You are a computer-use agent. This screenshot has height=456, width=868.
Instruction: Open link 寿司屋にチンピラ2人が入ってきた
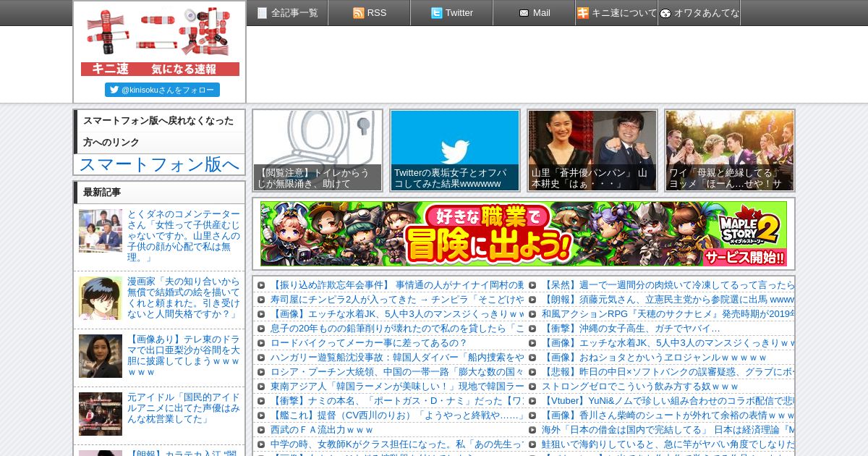click(x=397, y=300)
